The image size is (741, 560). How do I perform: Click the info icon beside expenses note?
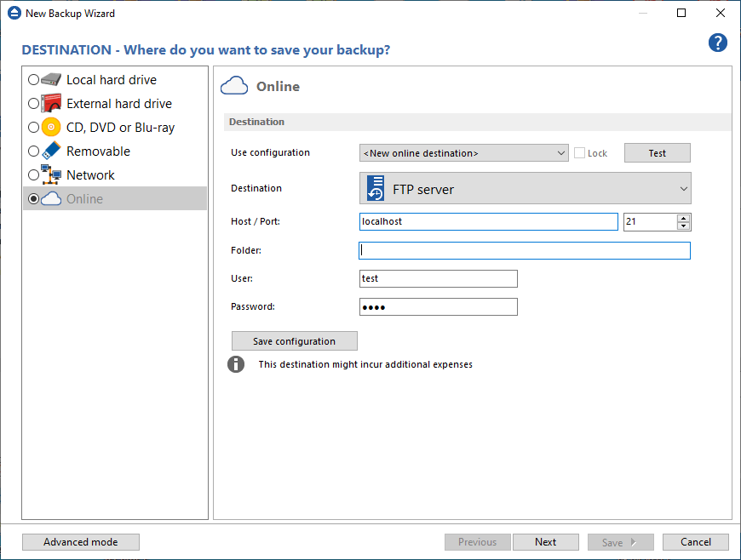236,364
